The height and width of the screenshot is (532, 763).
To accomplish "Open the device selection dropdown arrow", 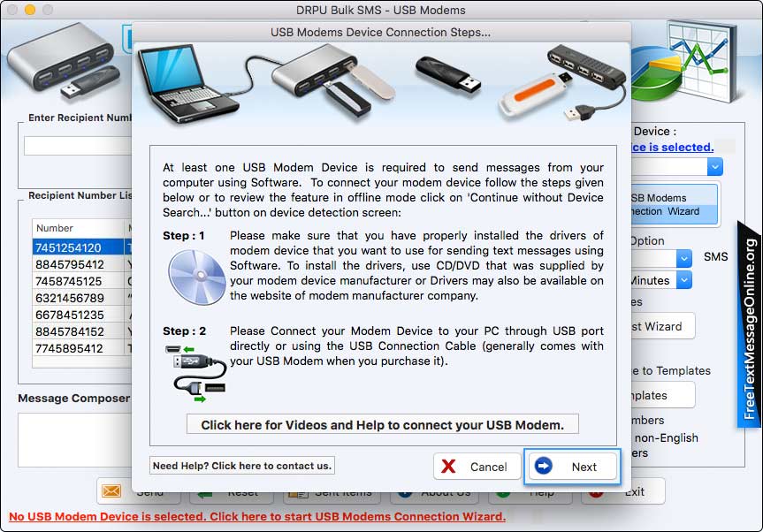I will [714, 167].
